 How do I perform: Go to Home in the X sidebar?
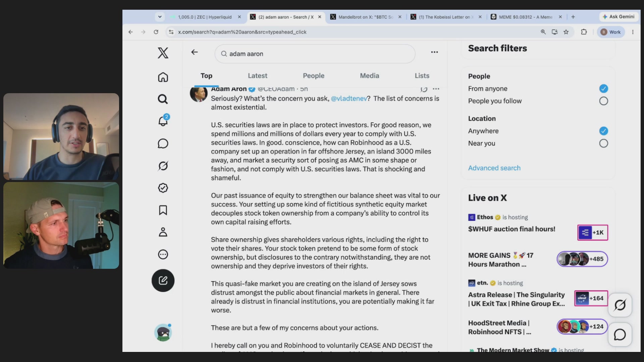[163, 77]
